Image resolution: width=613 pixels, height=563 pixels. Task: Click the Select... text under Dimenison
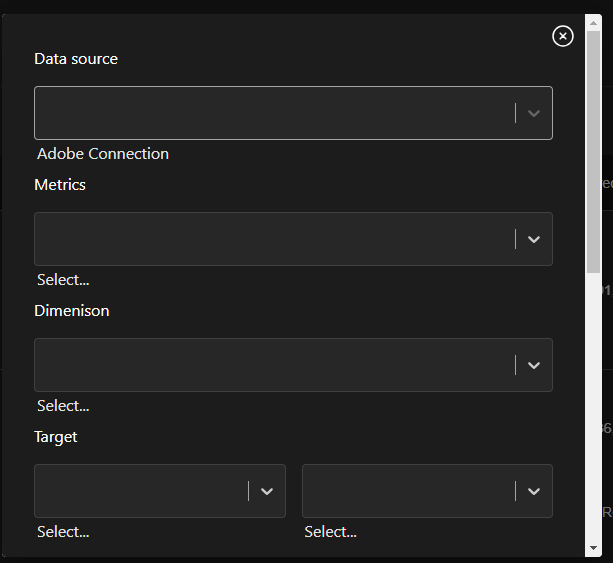pyautogui.click(x=63, y=406)
